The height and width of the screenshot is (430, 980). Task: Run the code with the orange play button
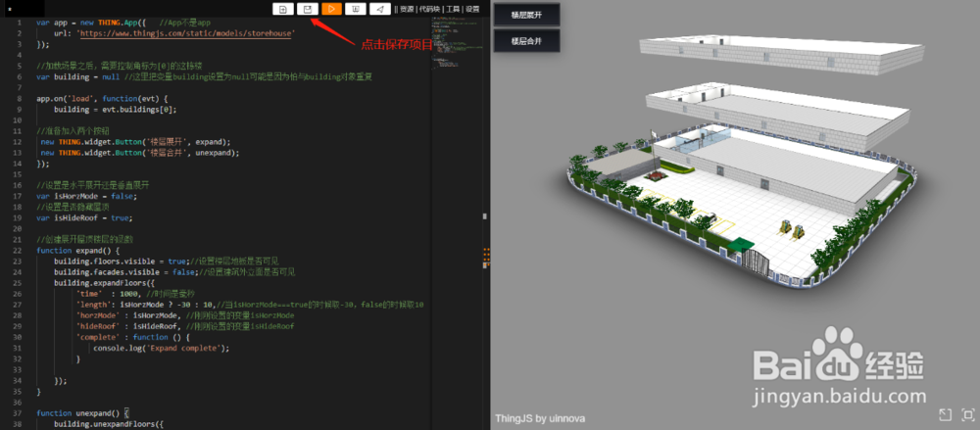tap(332, 9)
